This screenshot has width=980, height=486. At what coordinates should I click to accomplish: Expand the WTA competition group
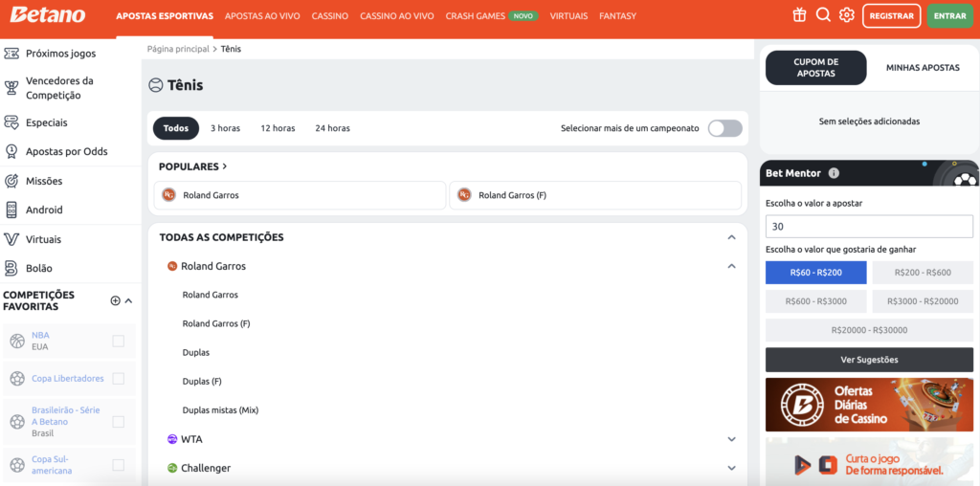732,439
